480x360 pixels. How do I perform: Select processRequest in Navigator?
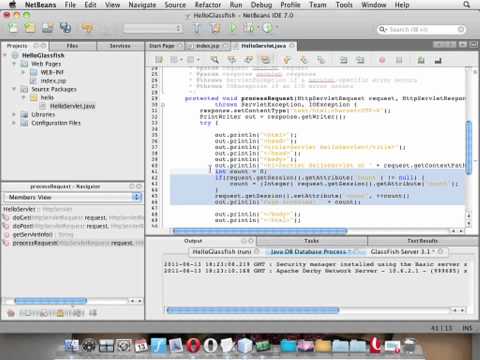tap(73, 243)
